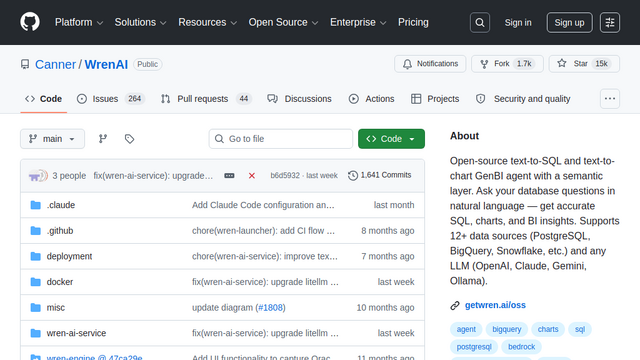Open the main branch selector dropdown
The image size is (640, 360).
53,139
